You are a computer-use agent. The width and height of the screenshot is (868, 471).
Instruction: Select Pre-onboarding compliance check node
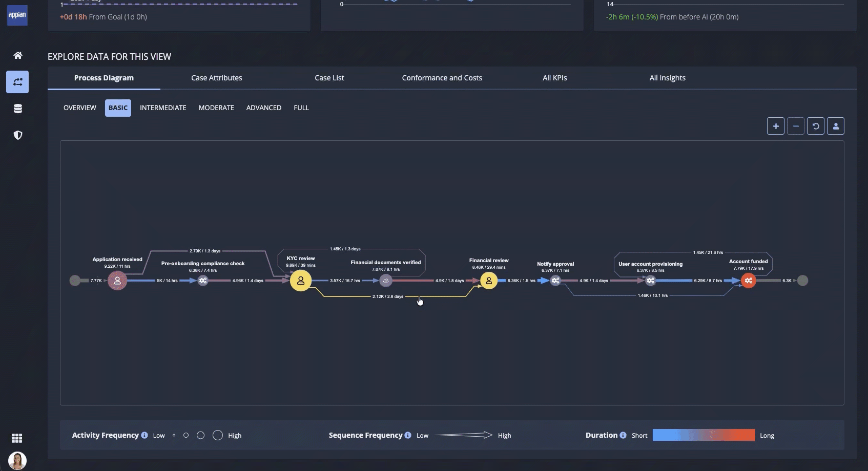point(203,281)
